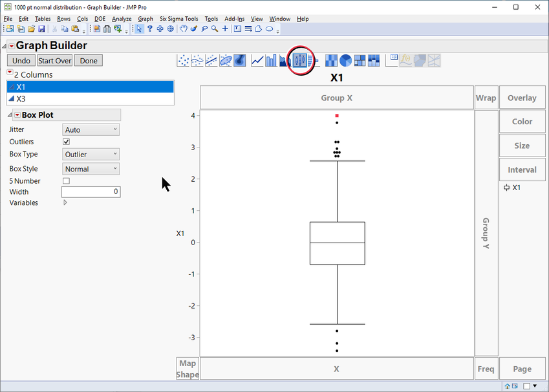Select the Polygon shape tool

pos(259,29)
